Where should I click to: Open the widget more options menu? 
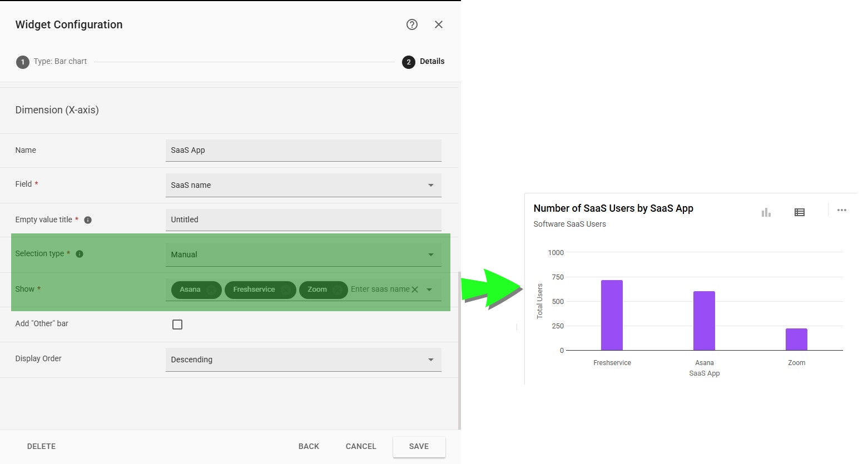[842, 210]
